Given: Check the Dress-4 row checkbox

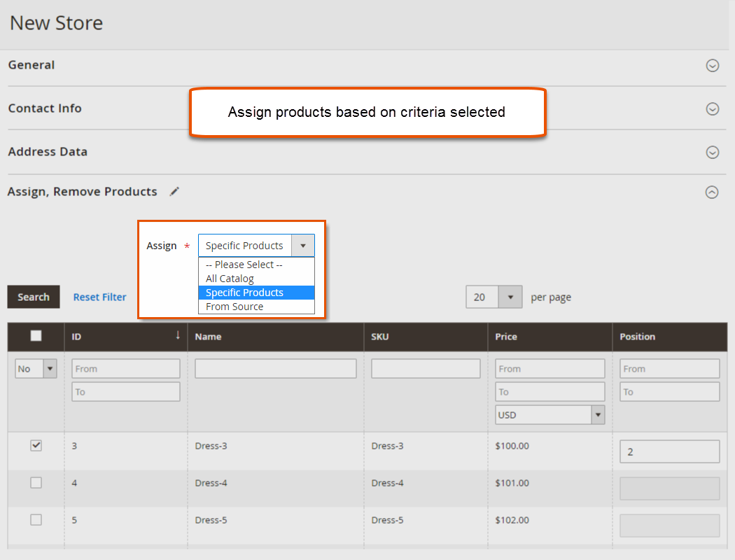Looking at the screenshot, I should click(36, 483).
